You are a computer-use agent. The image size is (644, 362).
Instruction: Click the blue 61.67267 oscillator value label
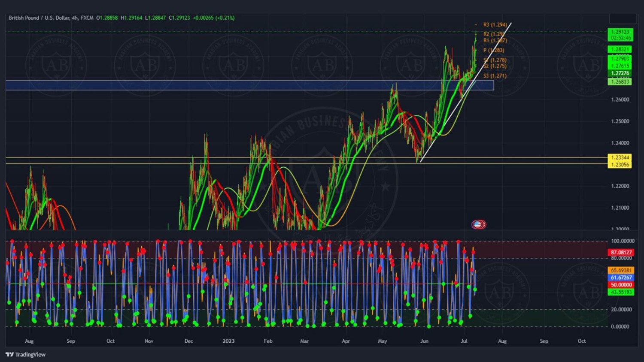tap(621, 278)
